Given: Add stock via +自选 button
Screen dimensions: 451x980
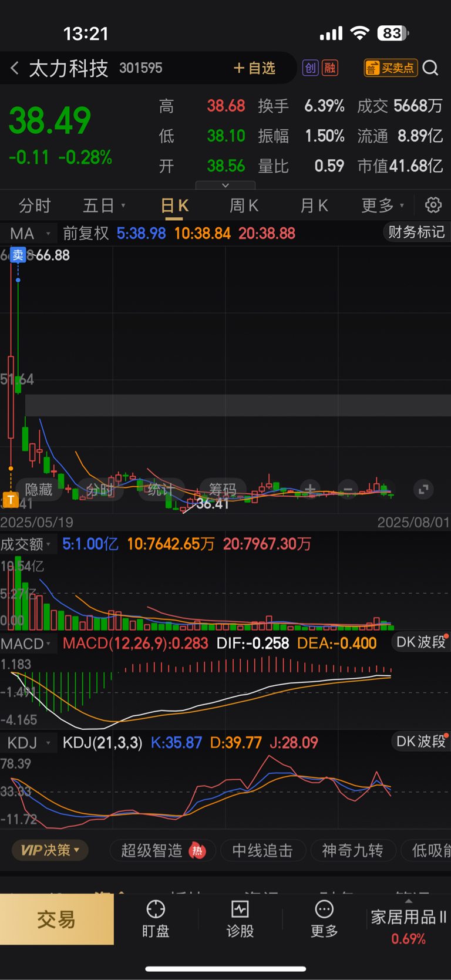Looking at the screenshot, I should point(254,68).
